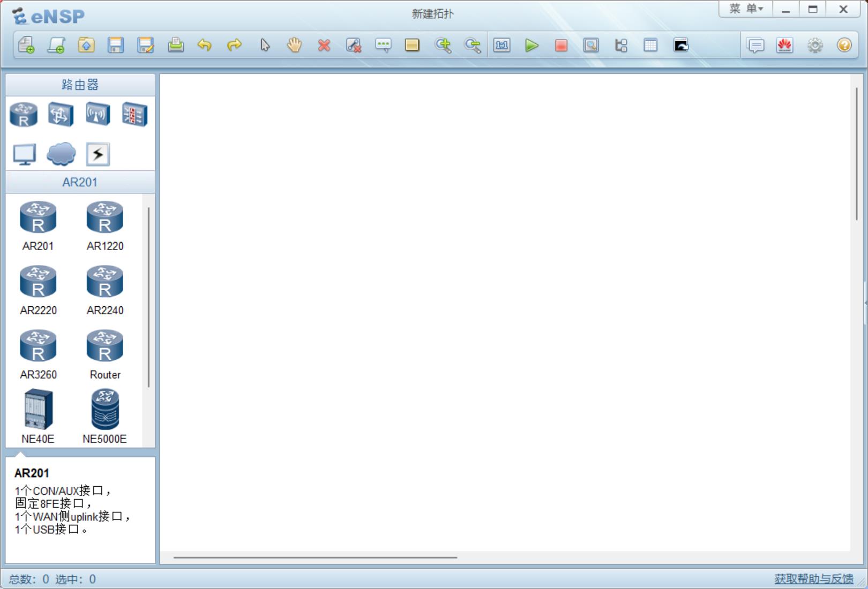Start all devices with green play button
Viewport: 868px width, 589px height.
[532, 45]
